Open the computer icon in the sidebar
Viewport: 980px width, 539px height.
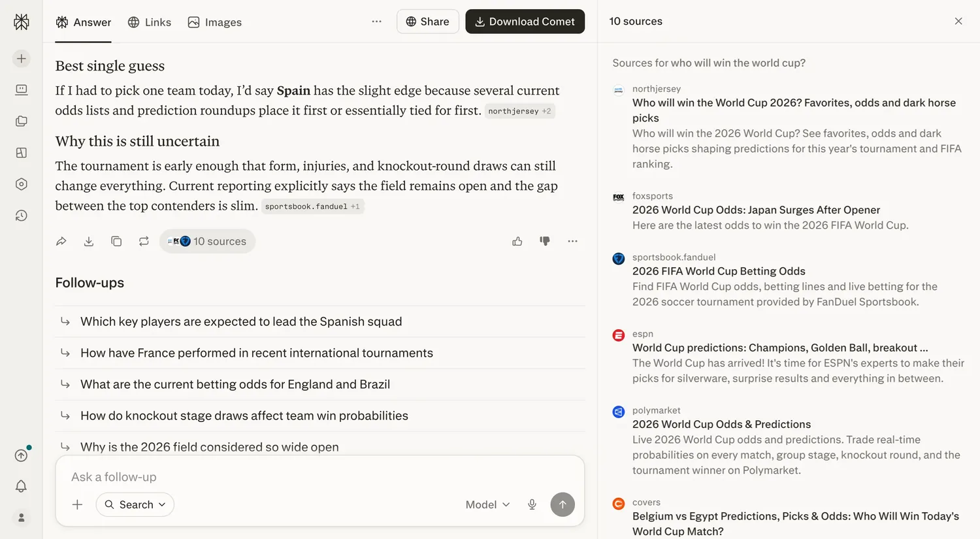(x=22, y=90)
